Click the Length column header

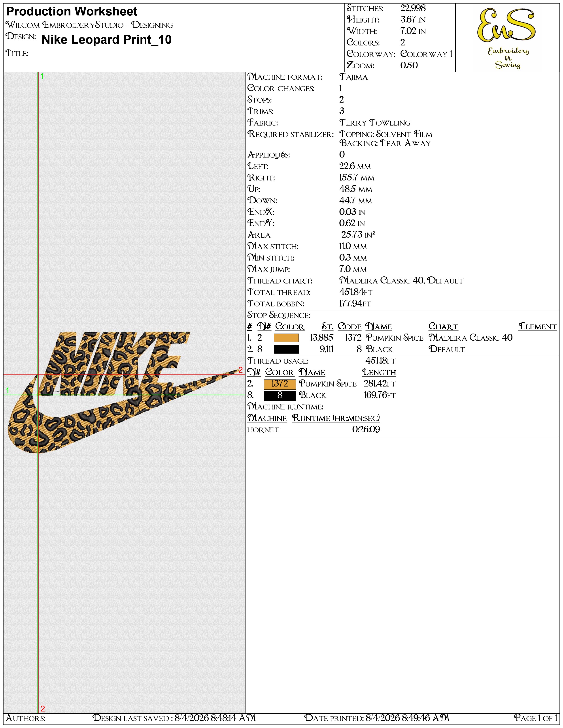pyautogui.click(x=379, y=372)
